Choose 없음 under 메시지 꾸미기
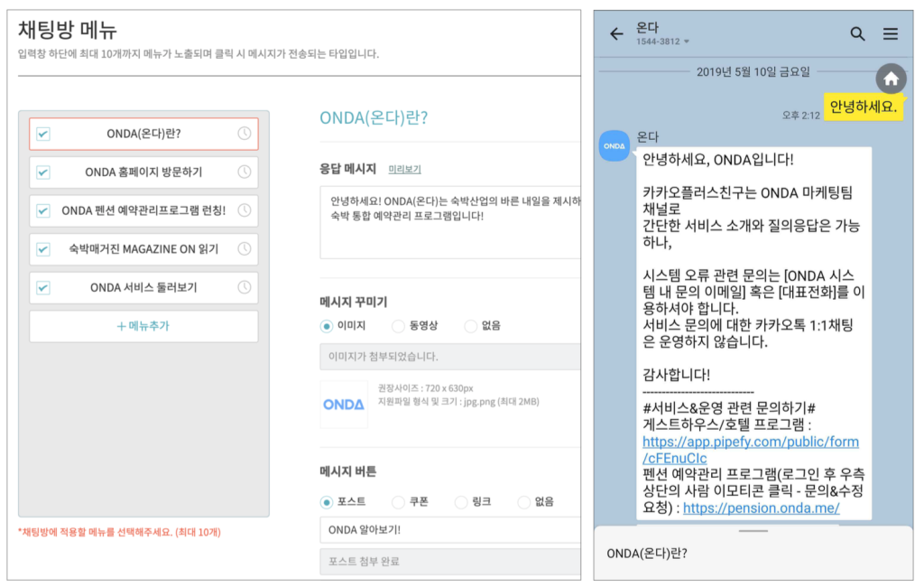Image resolution: width=924 pixels, height=587 pixels. [470, 326]
